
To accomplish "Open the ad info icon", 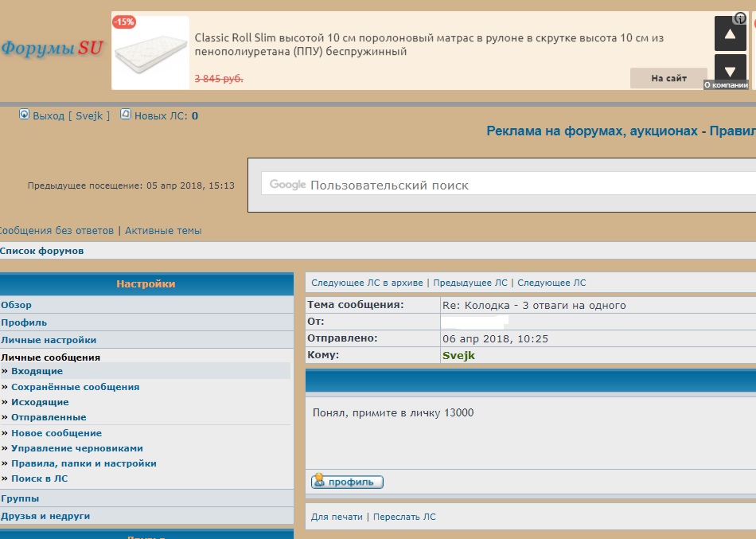I will (x=739, y=19).
